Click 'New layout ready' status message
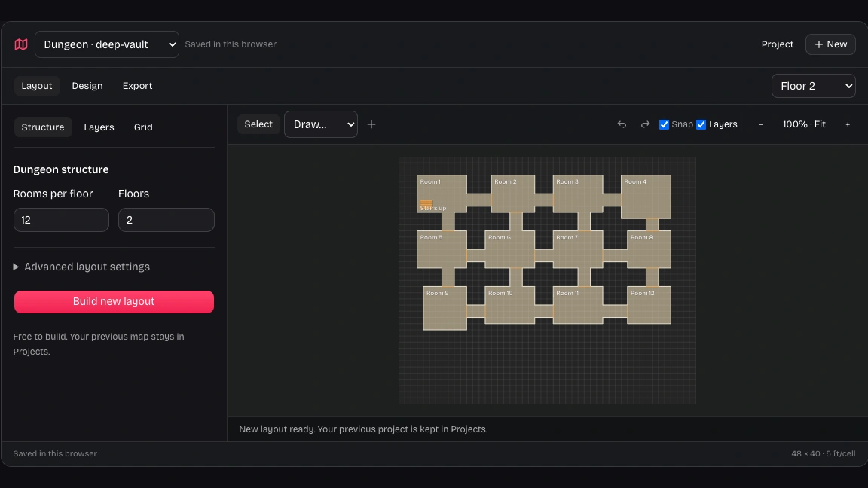The width and height of the screenshot is (868, 488). [x=363, y=429]
